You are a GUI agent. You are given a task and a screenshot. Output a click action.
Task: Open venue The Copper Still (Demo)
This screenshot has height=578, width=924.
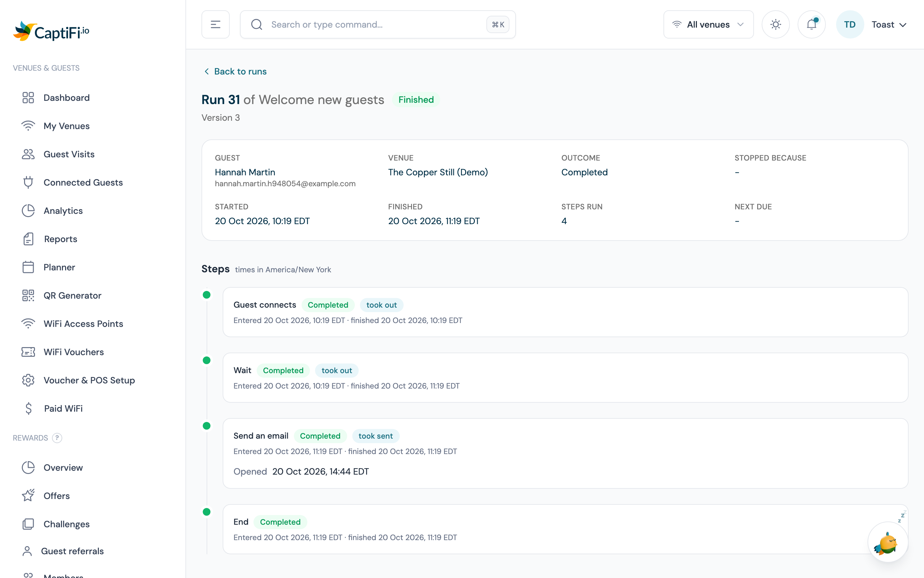click(438, 172)
